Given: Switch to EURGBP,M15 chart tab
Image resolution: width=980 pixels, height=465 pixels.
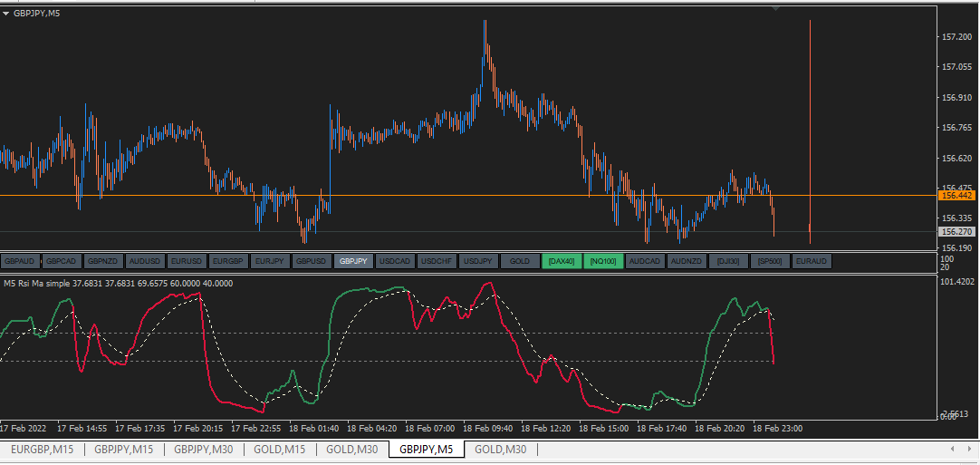Looking at the screenshot, I should pos(43,449).
